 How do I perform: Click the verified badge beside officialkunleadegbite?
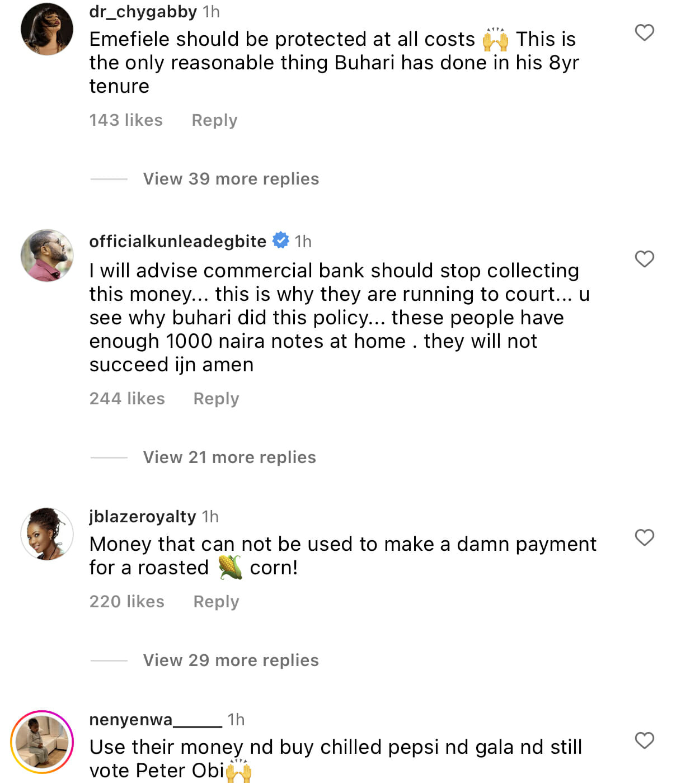click(x=280, y=241)
